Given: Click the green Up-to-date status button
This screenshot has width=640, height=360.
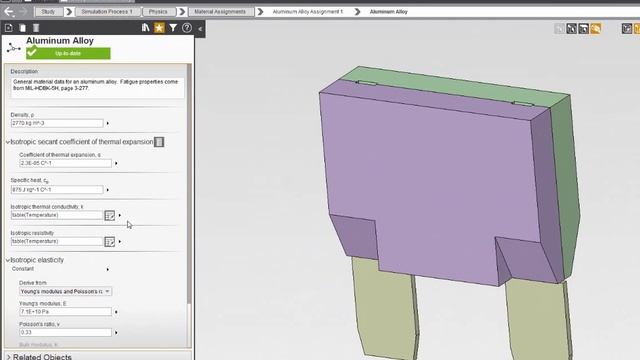Looking at the screenshot, I should coord(68,53).
